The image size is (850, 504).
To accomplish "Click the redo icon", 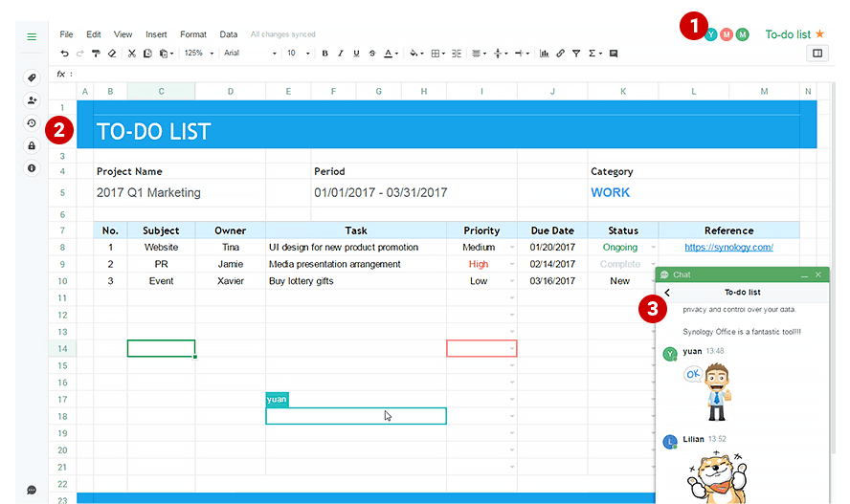I will pyautogui.click(x=80, y=53).
